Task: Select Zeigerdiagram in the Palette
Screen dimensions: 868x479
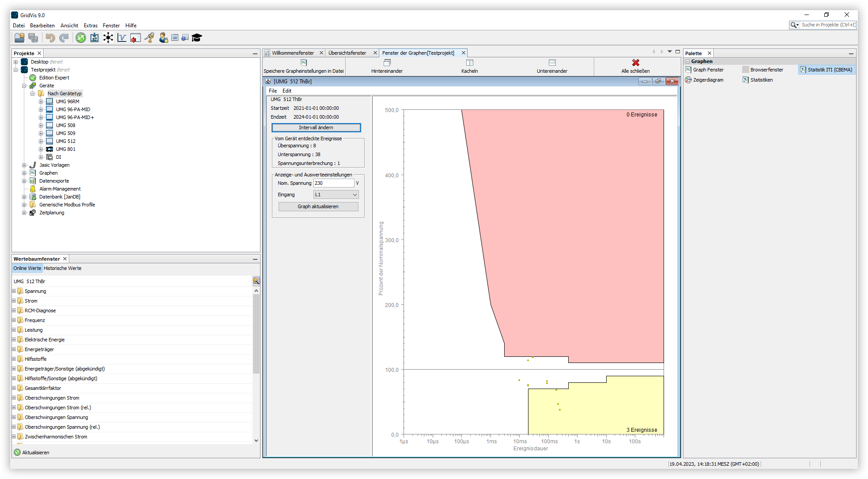Action: tap(705, 80)
